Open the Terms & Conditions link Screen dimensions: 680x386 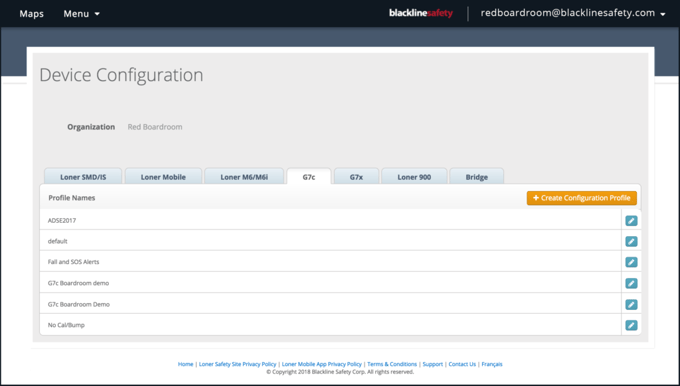[392, 364]
